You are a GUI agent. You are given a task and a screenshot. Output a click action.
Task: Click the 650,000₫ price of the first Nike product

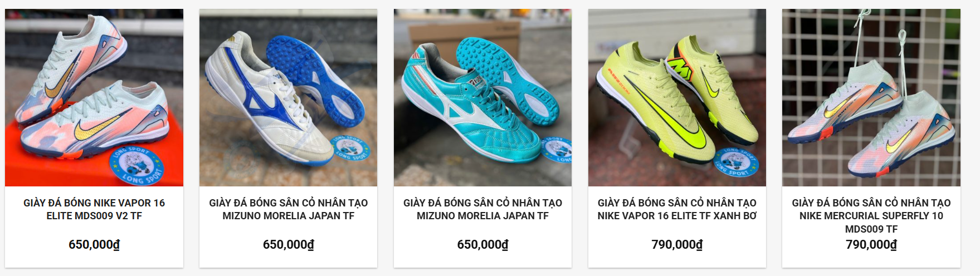pyautogui.click(x=94, y=245)
